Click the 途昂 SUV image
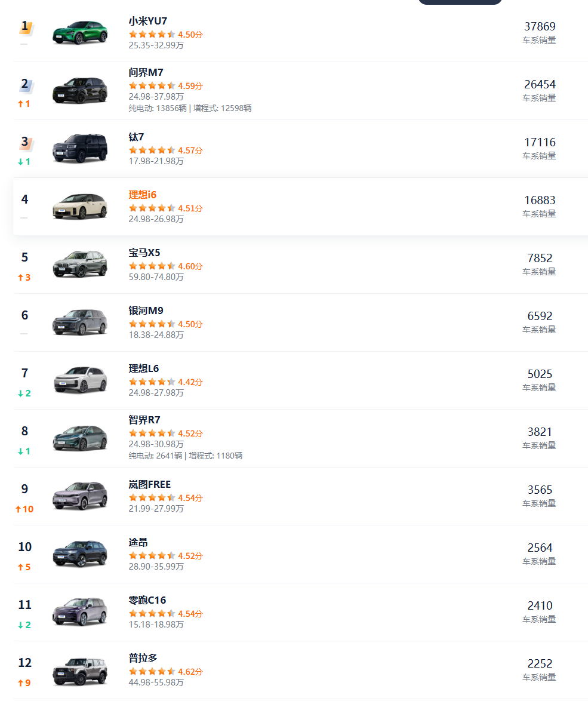Viewport: 588px width, 701px height. click(x=79, y=554)
